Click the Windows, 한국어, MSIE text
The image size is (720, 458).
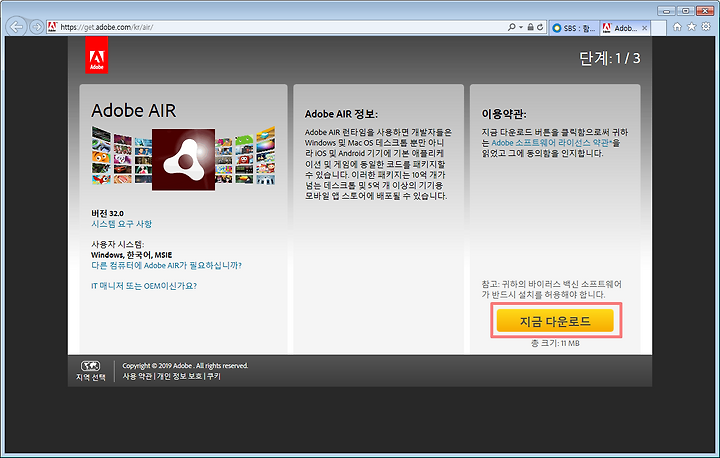131,254
